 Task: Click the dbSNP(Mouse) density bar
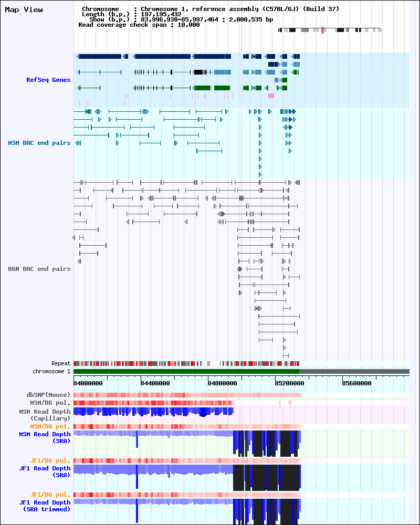(187, 395)
